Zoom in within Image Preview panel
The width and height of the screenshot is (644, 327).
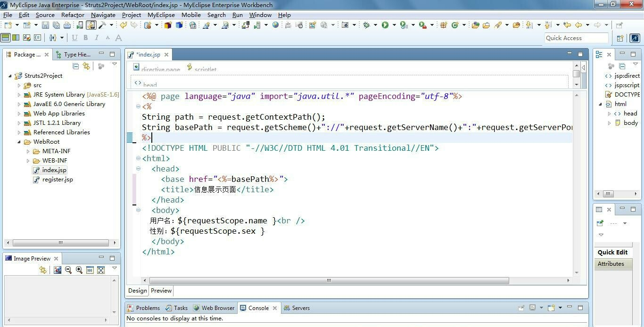pos(79,270)
